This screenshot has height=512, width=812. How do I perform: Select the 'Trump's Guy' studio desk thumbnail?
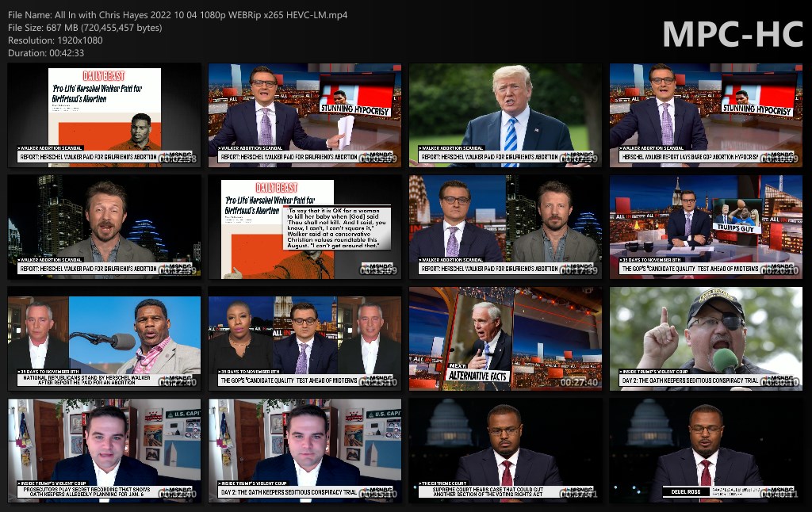pyautogui.click(x=706, y=227)
